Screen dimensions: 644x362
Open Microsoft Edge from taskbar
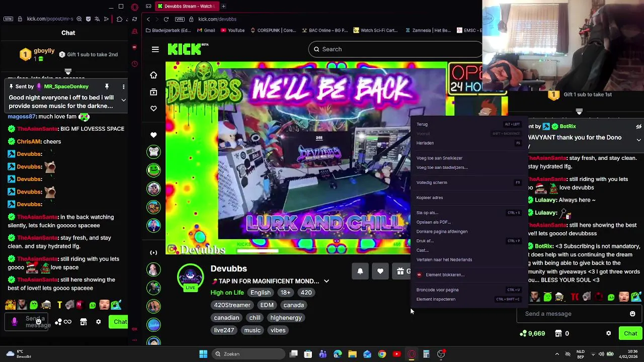(338, 354)
